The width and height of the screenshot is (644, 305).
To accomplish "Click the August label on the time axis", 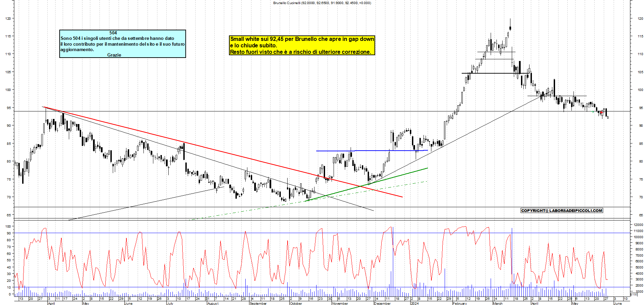I will pyautogui.click(x=213, y=303).
